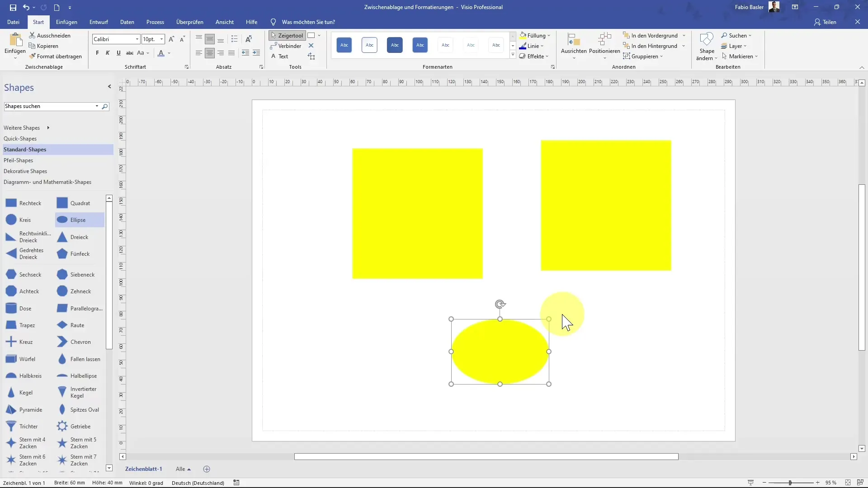The image size is (868, 488).
Task: Apply the first blue Abc shape style
Action: (x=344, y=45)
